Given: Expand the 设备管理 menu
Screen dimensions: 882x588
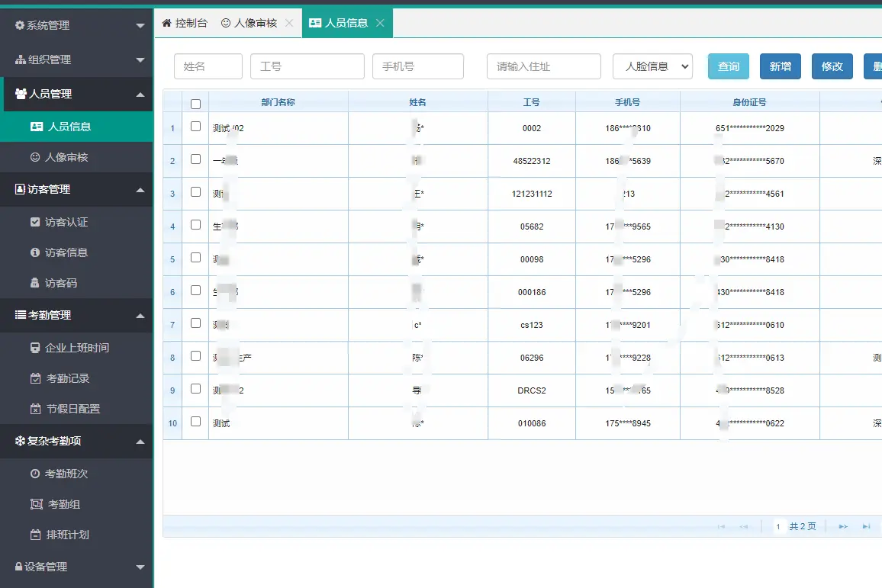Looking at the screenshot, I should (77, 567).
